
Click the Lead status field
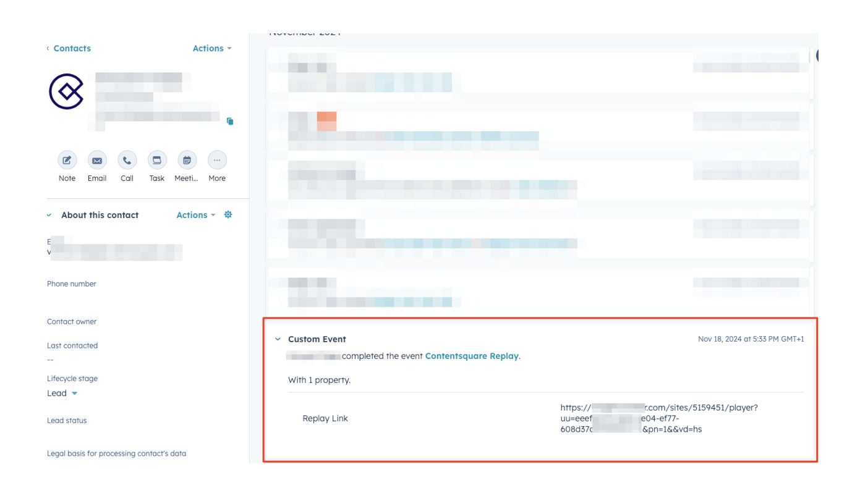[67, 420]
